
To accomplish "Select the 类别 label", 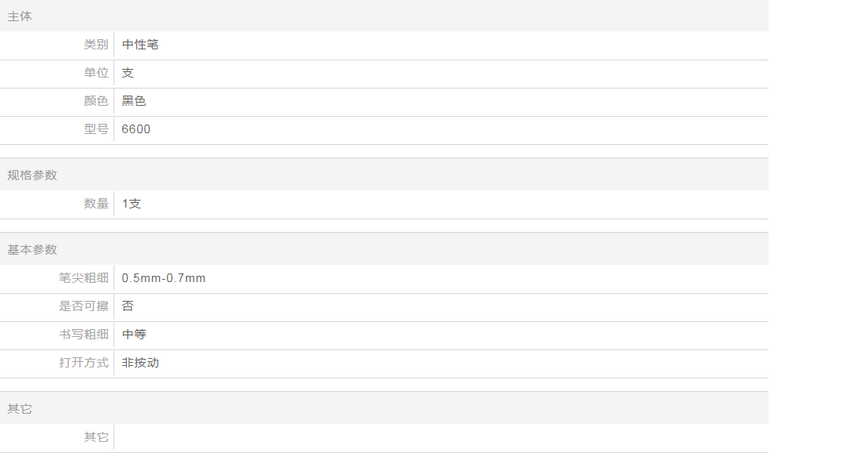I will pyautogui.click(x=96, y=45).
